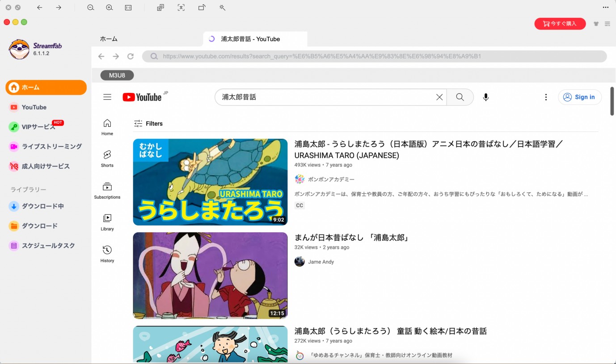
Task: Switch to the 浦太郎昔話 - YouTube tab
Action: pos(255,39)
